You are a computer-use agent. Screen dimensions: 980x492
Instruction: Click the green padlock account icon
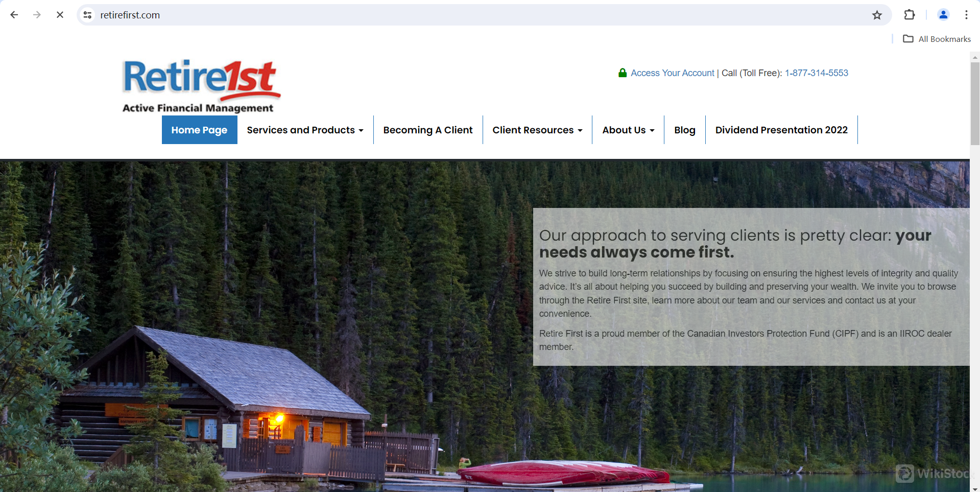(623, 73)
